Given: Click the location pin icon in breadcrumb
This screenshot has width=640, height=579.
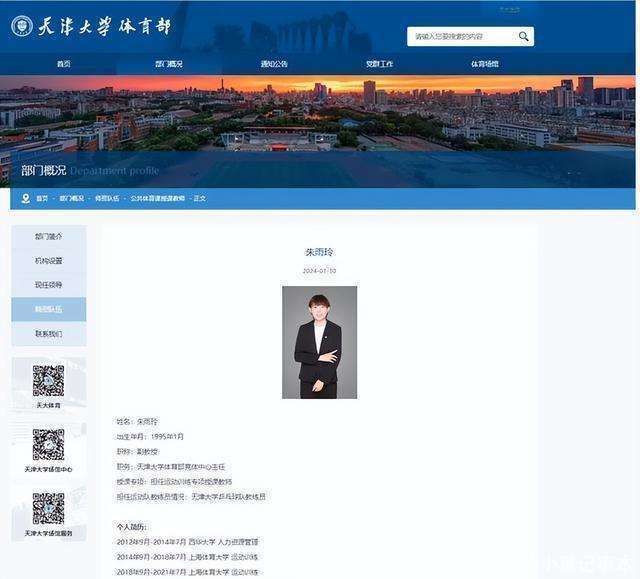Looking at the screenshot, I should coord(27,198).
